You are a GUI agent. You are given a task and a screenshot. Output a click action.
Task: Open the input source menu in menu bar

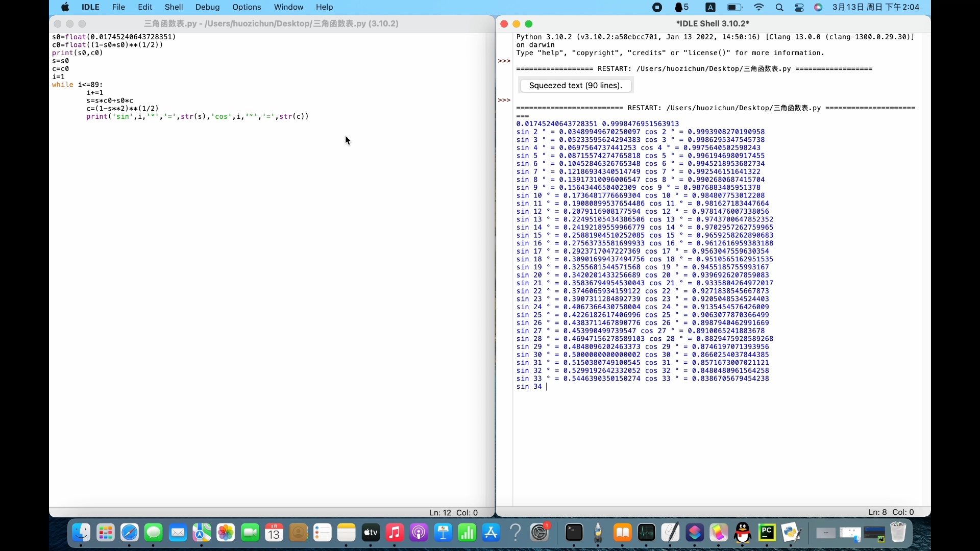click(x=710, y=7)
